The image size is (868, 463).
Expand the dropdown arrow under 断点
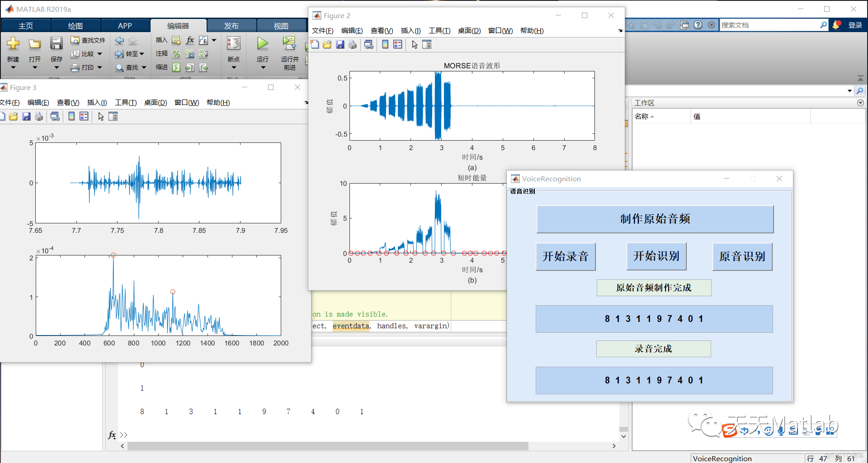(234, 68)
